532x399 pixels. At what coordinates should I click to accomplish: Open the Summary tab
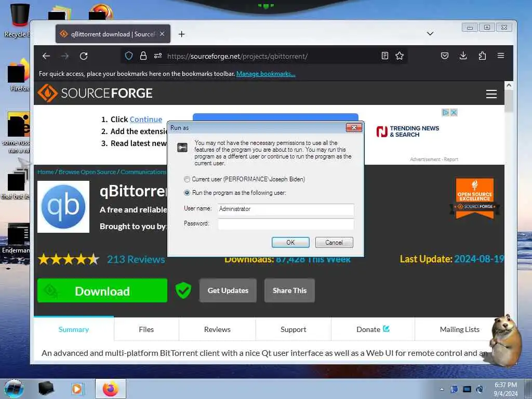tap(74, 329)
